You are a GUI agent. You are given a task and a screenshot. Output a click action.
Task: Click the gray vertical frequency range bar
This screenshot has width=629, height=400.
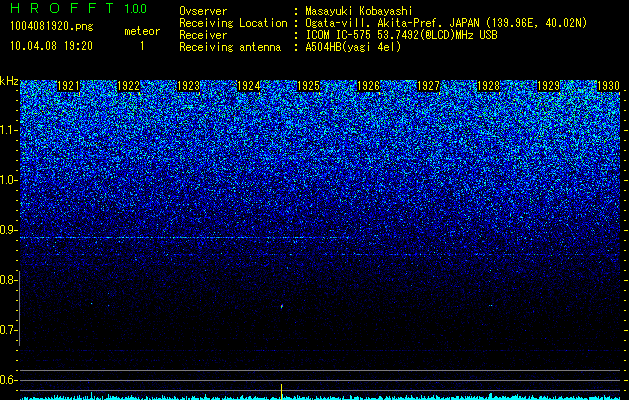coord(19,308)
